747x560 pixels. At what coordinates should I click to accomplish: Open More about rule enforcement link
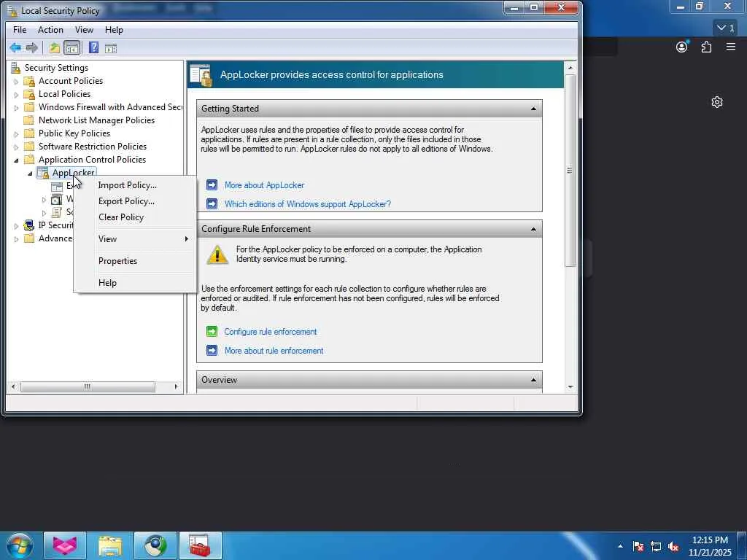click(274, 351)
